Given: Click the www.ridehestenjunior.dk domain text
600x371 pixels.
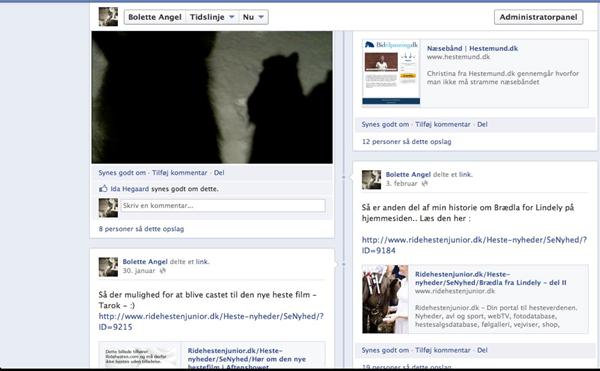Looking at the screenshot, I should point(455,291).
